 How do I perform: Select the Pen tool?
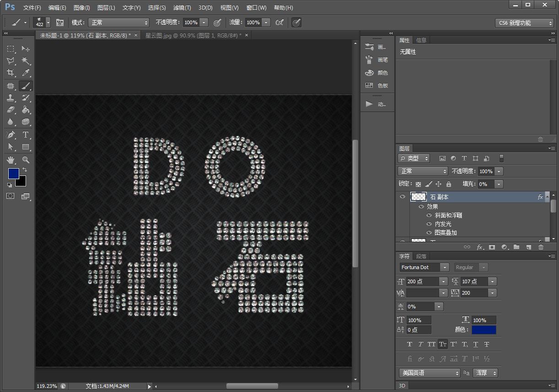click(x=11, y=135)
